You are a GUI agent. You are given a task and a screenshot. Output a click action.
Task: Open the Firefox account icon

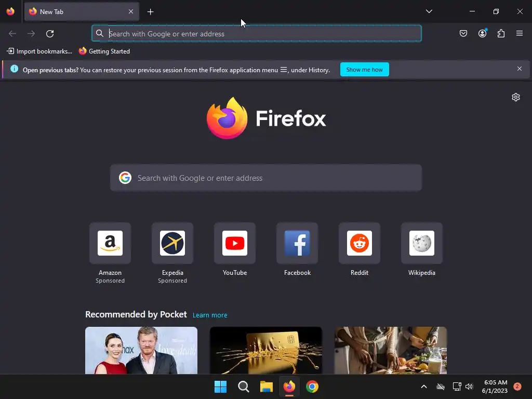482,33
